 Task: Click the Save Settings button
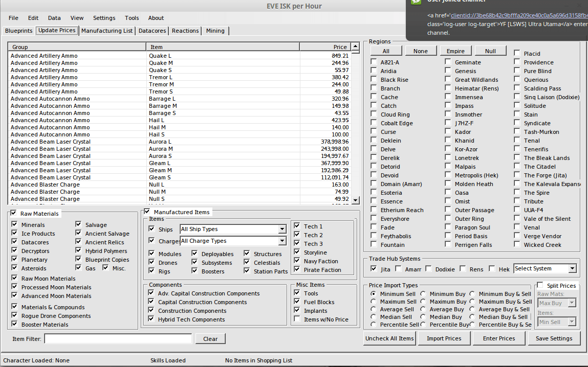point(554,338)
